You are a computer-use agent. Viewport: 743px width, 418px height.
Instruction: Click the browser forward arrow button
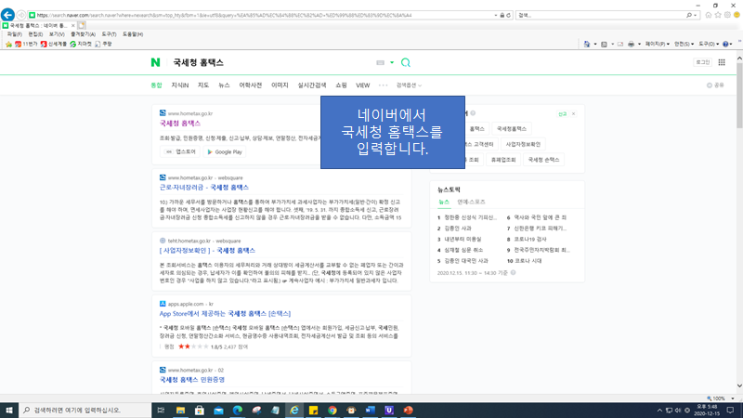tap(21, 15)
